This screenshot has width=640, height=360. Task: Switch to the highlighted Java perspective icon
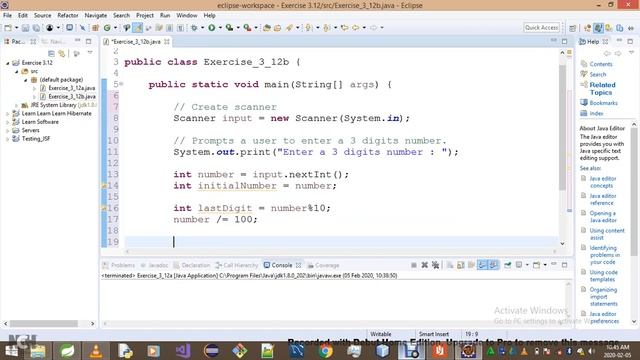[598, 28]
